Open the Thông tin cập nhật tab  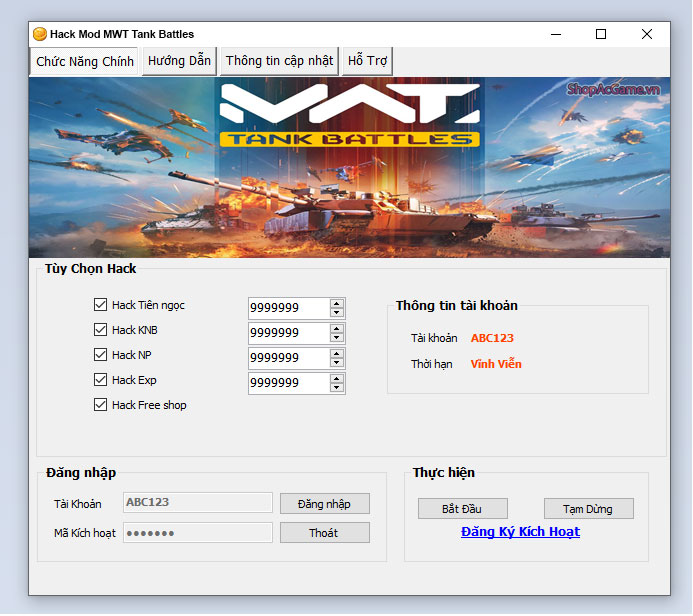[279, 61]
